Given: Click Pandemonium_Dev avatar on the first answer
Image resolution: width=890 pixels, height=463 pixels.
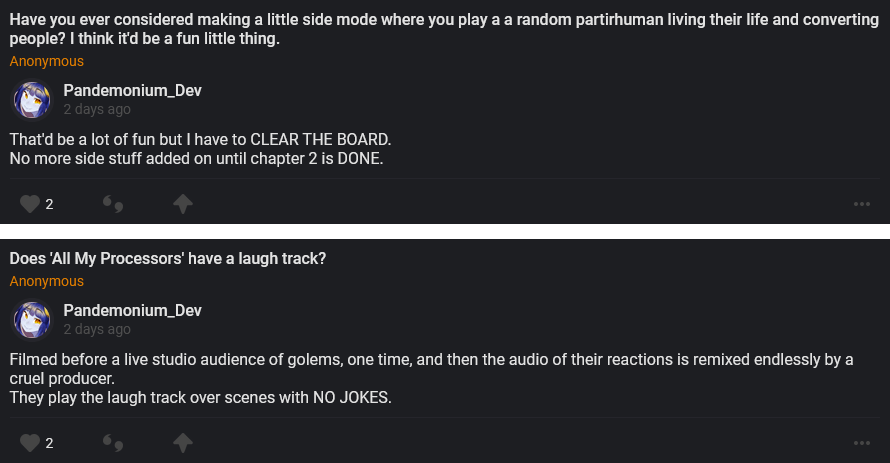Looking at the screenshot, I should point(31,99).
